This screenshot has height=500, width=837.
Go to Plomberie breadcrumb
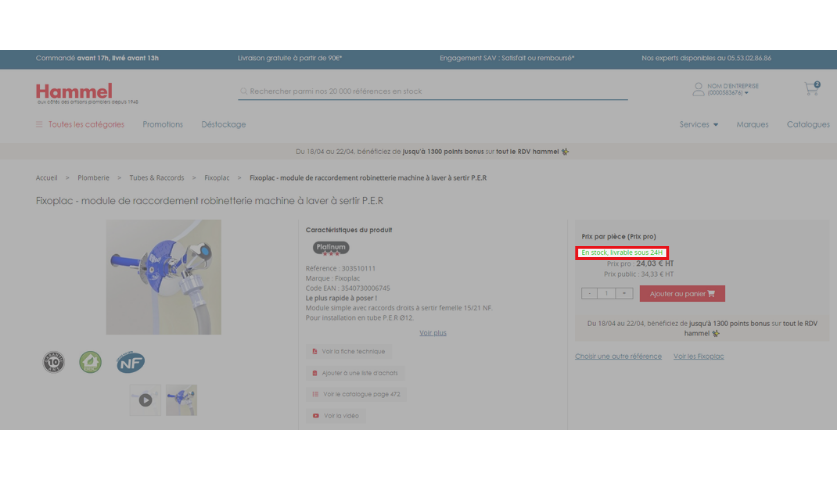(x=93, y=178)
